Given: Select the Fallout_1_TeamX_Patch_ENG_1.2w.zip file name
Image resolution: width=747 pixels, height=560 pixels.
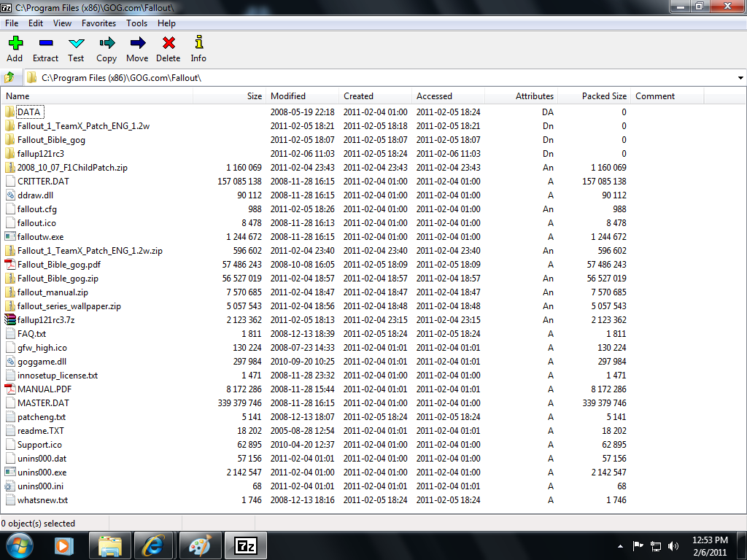Looking at the screenshot, I should (x=90, y=251).
